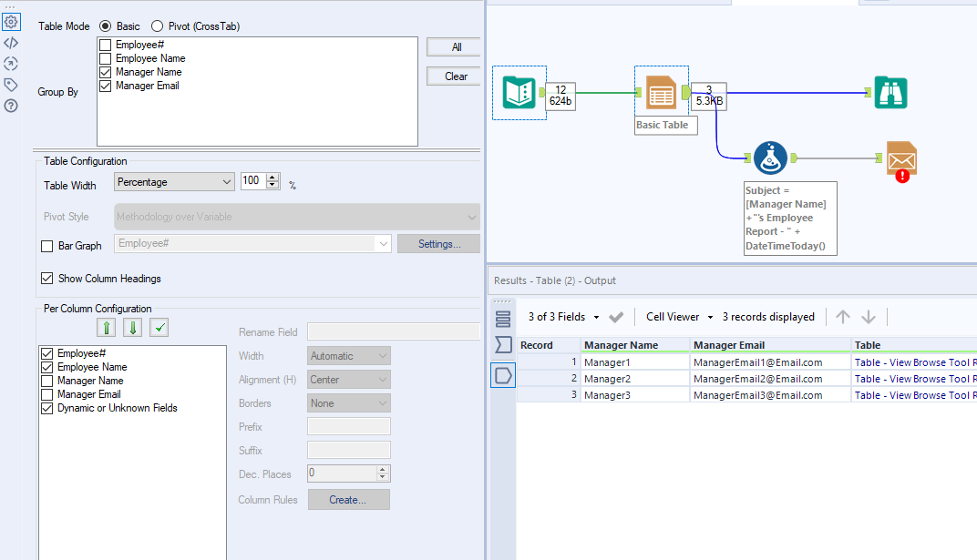Open column rules with the Create button
Image resolution: width=977 pixels, height=560 pixels.
pyautogui.click(x=348, y=499)
